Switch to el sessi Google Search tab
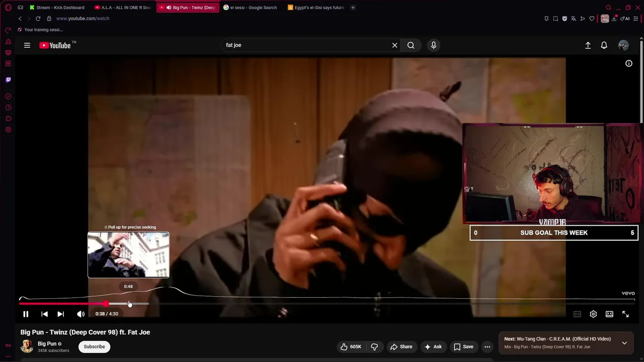 (x=251, y=8)
